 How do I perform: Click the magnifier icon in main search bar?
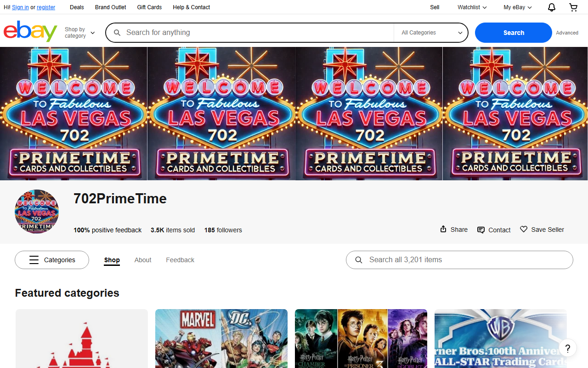(x=117, y=33)
